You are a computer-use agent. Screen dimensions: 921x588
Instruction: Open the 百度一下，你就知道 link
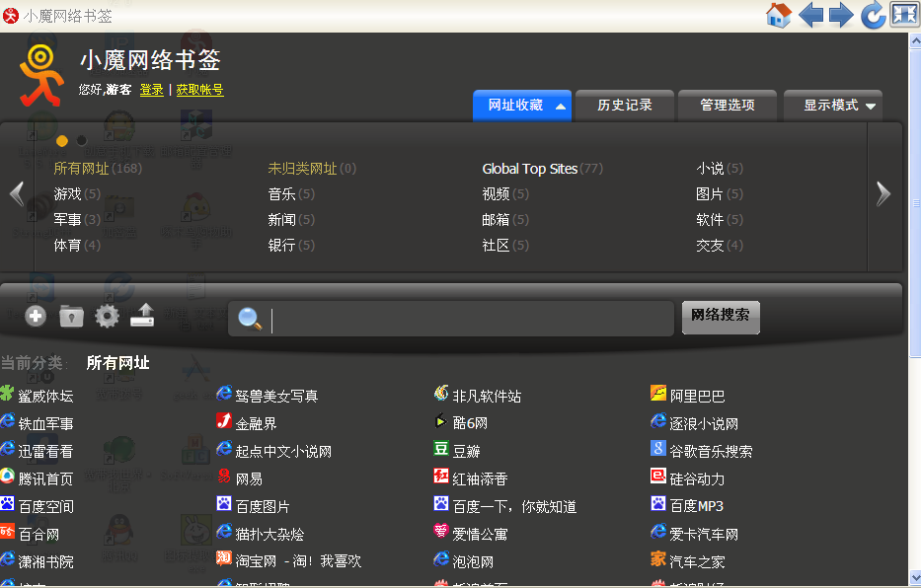pyautogui.click(x=514, y=506)
